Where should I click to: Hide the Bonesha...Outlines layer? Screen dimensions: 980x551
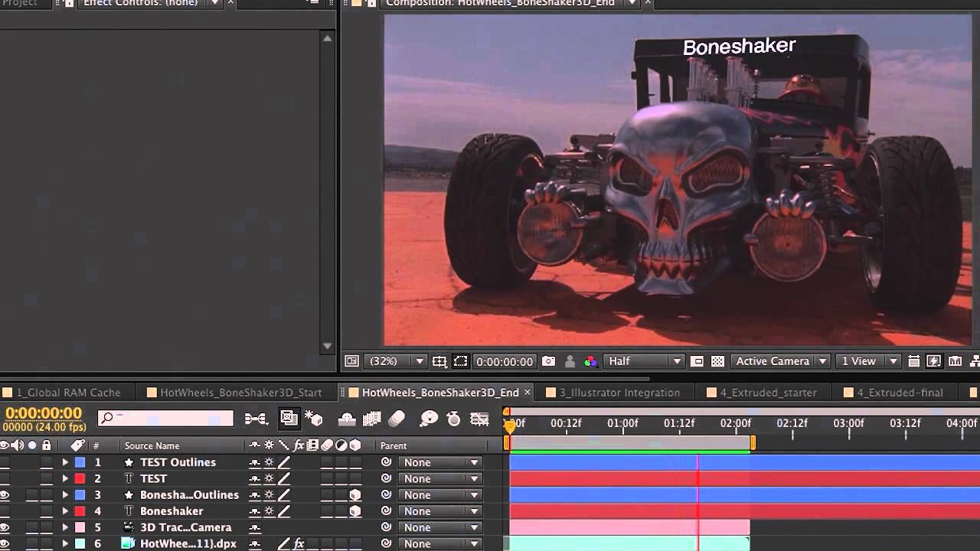pos(5,495)
